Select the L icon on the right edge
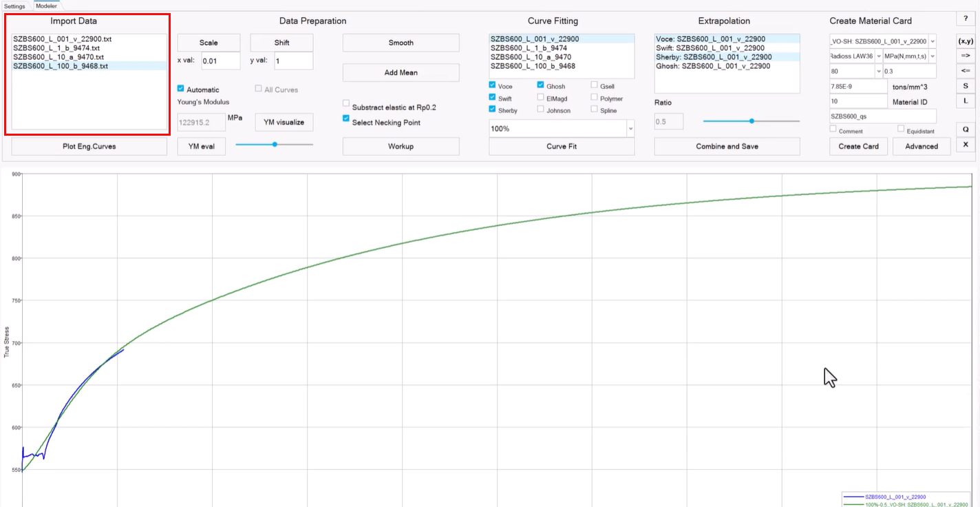 coord(966,101)
